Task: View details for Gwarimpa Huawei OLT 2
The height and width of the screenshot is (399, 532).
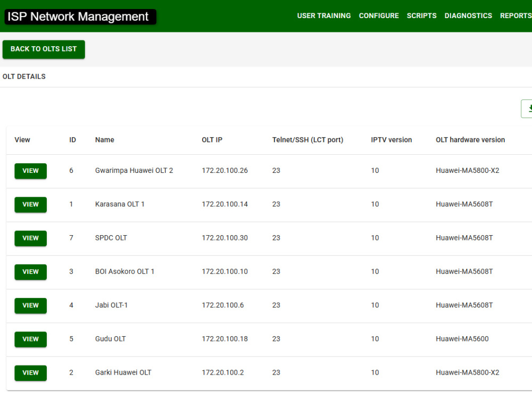Action: click(x=30, y=171)
